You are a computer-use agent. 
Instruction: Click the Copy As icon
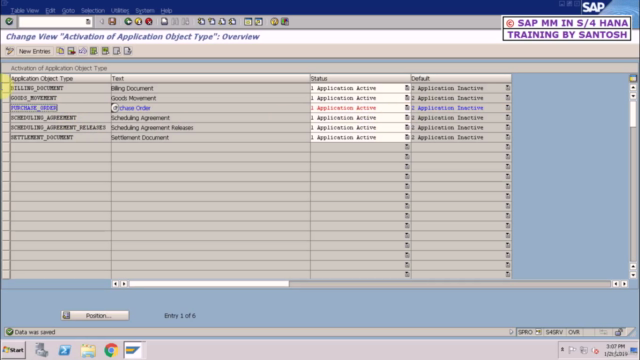(x=60, y=51)
